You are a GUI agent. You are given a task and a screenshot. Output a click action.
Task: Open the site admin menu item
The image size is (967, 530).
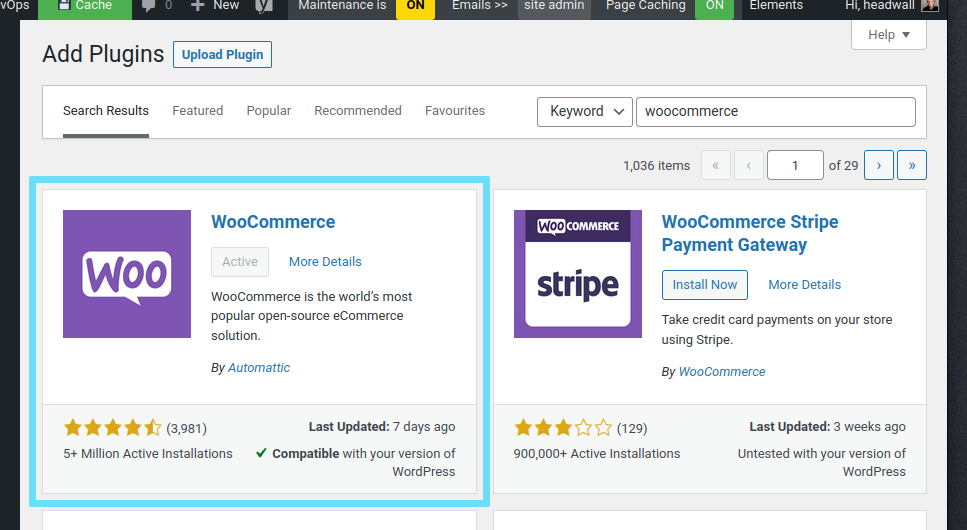click(x=554, y=6)
